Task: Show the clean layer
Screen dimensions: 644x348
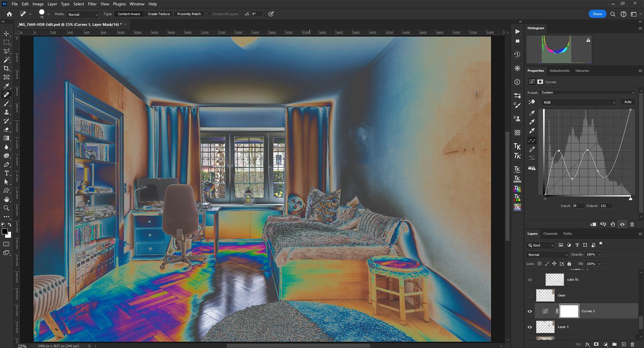Action: click(529, 295)
